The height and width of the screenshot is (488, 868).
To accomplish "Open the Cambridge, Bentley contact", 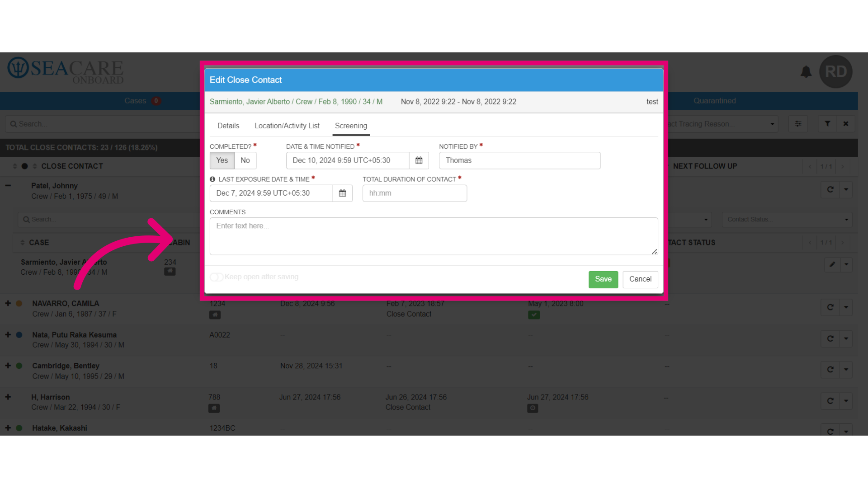I will 66,366.
